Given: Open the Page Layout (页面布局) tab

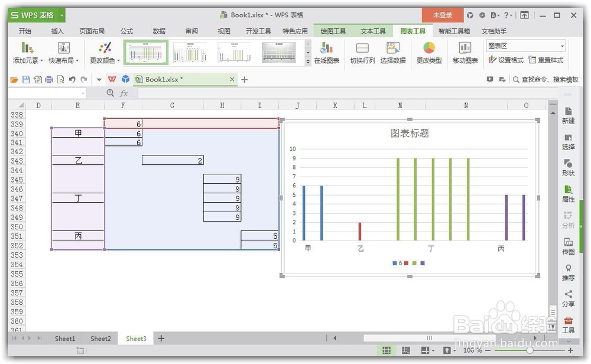Looking at the screenshot, I should pyautogui.click(x=92, y=31).
